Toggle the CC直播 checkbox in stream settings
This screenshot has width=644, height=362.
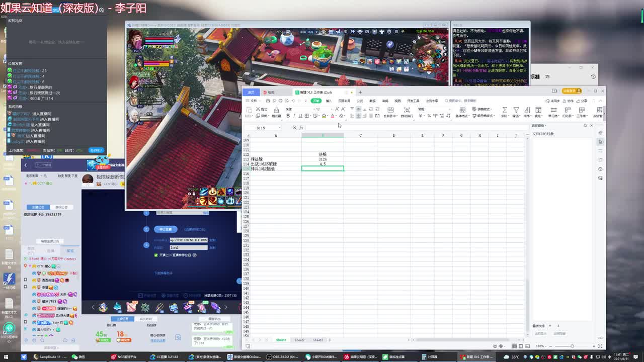(156, 255)
